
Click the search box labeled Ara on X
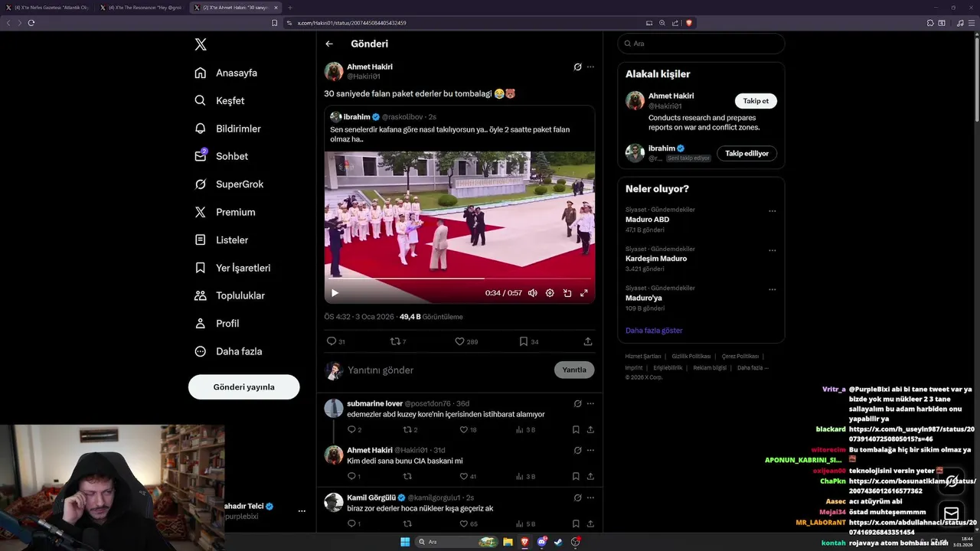point(701,44)
